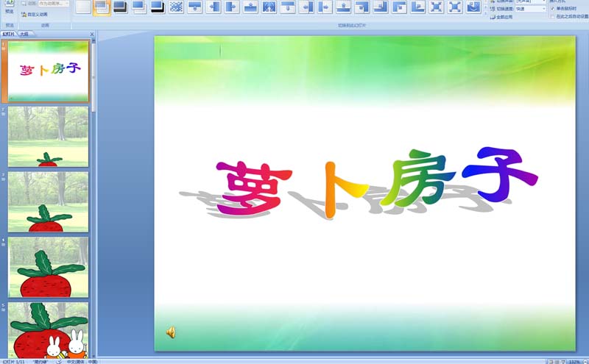
Task: Apply the box out transition with outward arrows
Action: (x=455, y=7)
